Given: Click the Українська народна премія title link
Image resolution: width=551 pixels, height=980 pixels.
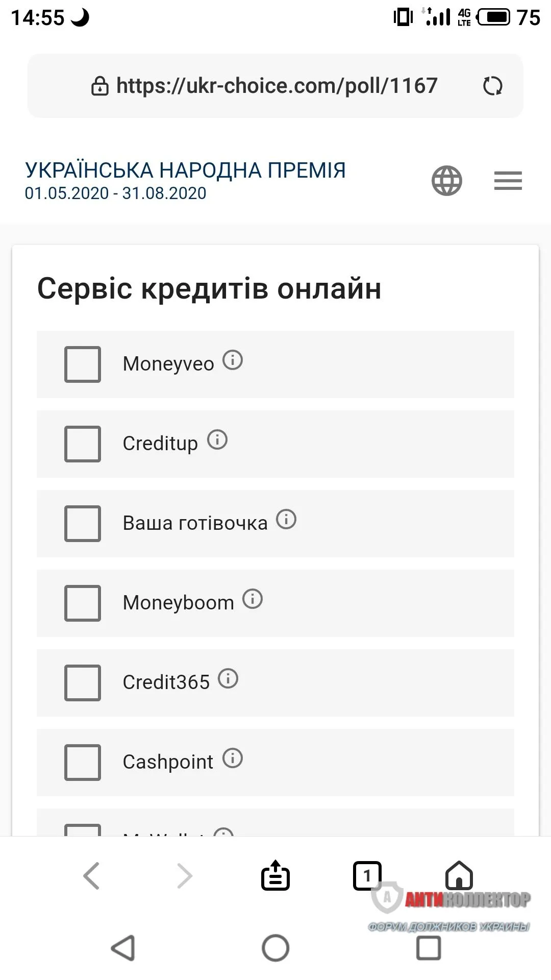Looking at the screenshot, I should tap(185, 170).
